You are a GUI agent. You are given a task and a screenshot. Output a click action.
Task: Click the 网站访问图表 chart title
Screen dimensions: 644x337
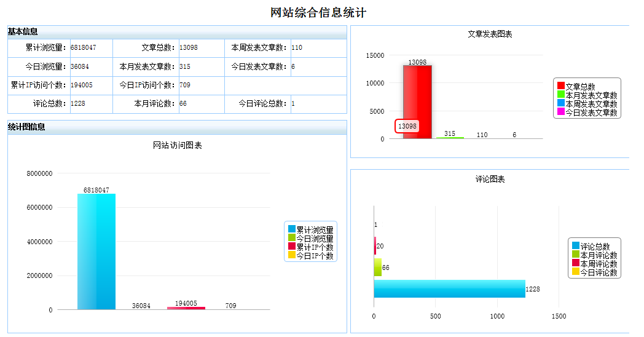click(x=177, y=146)
